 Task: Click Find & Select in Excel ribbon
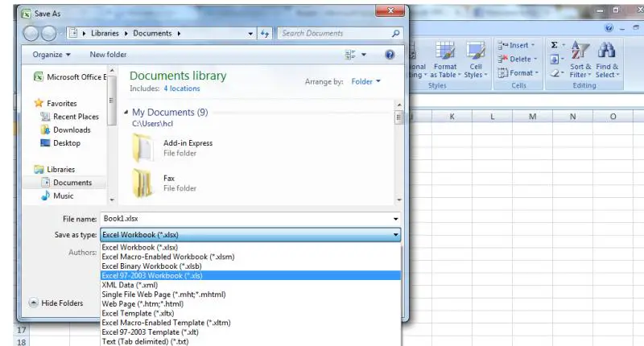[607, 60]
